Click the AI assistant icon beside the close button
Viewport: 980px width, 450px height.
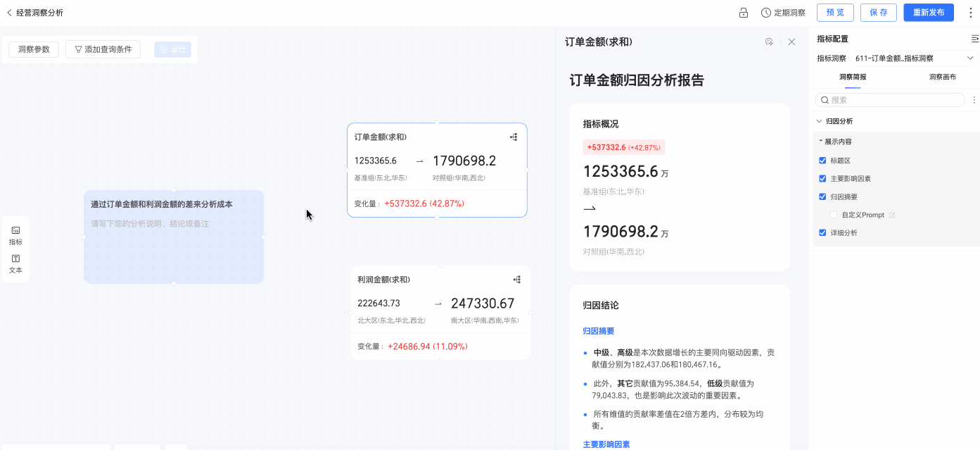pyautogui.click(x=769, y=42)
